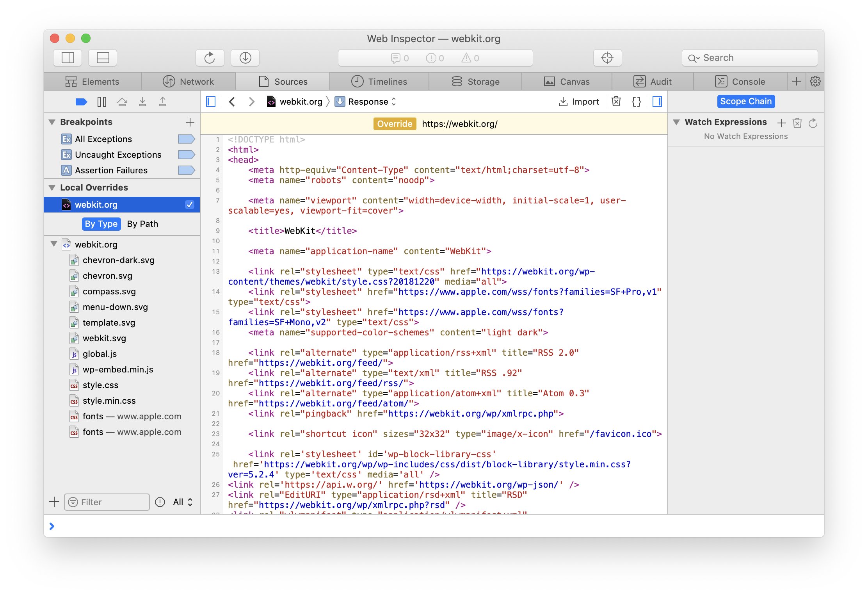Switch to the Network tab
Screen dimensions: 868x595
[x=189, y=82]
